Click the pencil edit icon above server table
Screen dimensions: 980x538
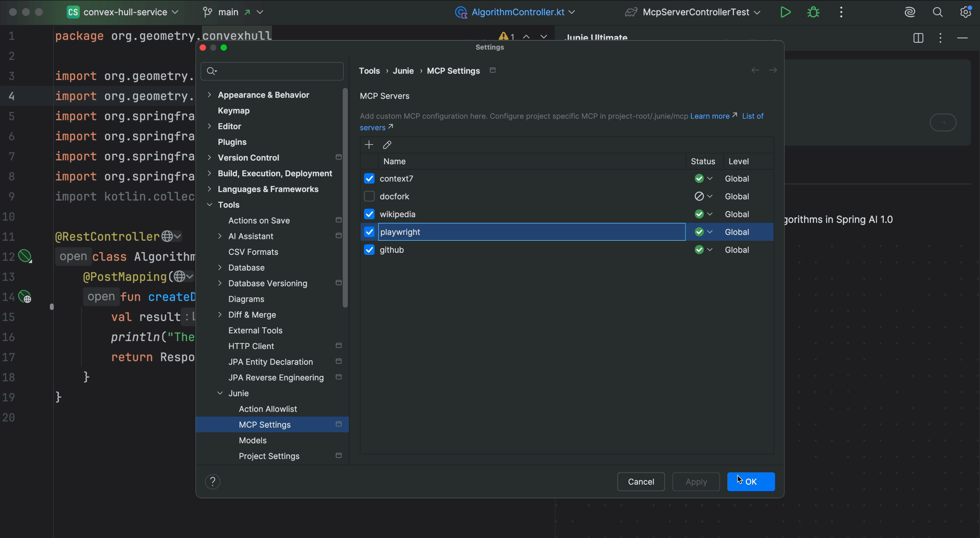pos(387,145)
